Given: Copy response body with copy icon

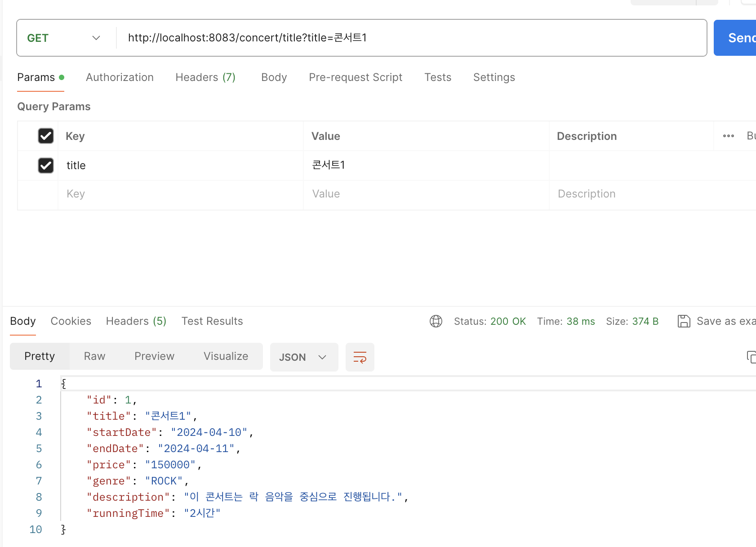Looking at the screenshot, I should click(x=751, y=357).
